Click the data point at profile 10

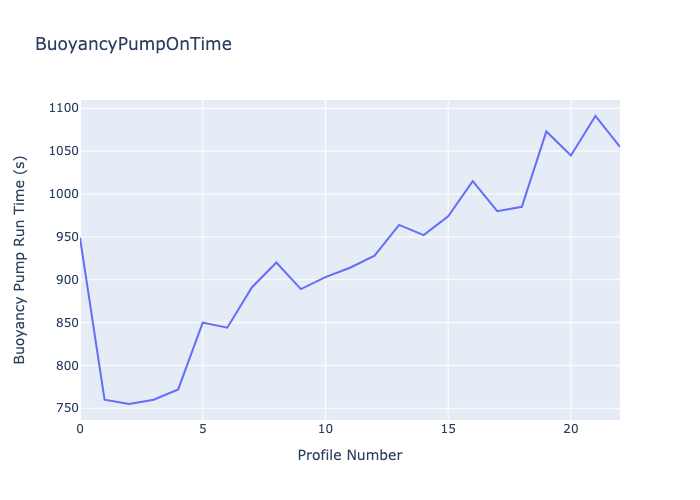(x=325, y=277)
